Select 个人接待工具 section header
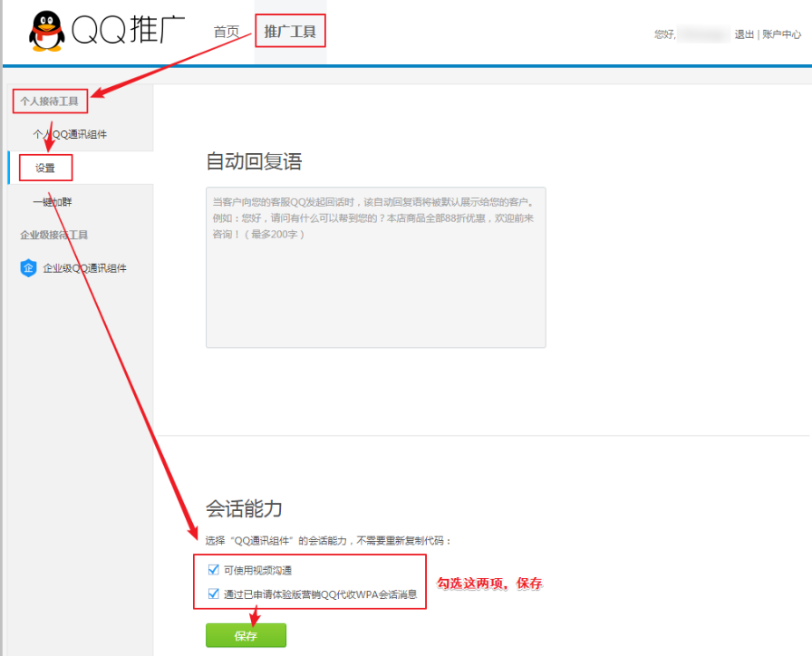This screenshot has height=656, width=812. click(x=49, y=101)
